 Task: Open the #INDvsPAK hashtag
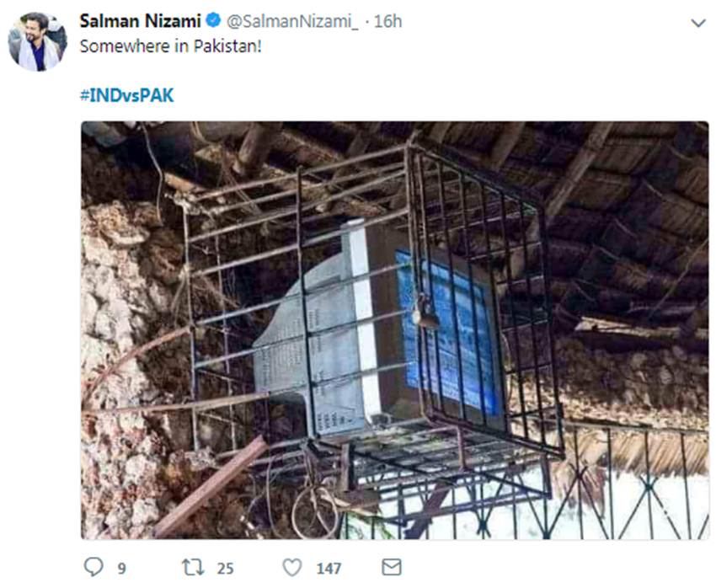pos(126,95)
